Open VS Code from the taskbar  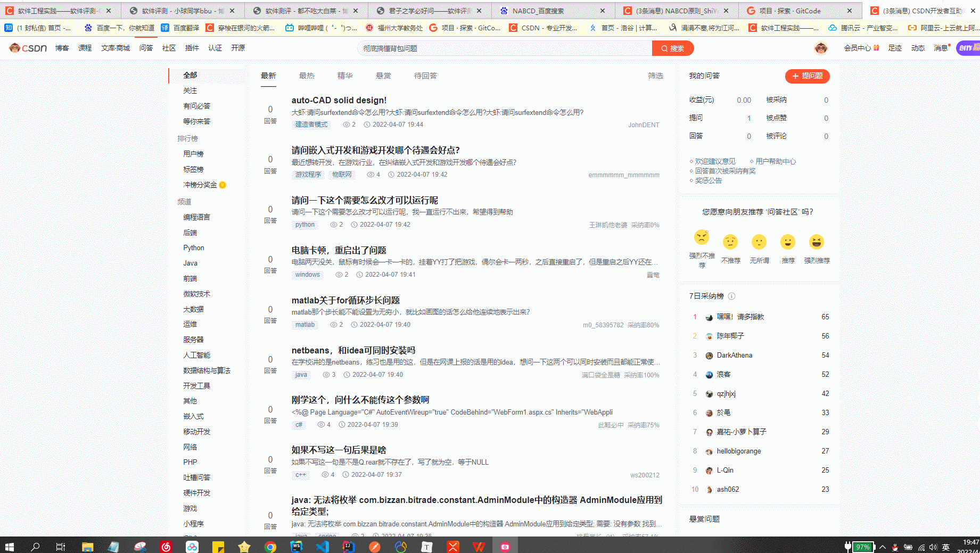(323, 546)
